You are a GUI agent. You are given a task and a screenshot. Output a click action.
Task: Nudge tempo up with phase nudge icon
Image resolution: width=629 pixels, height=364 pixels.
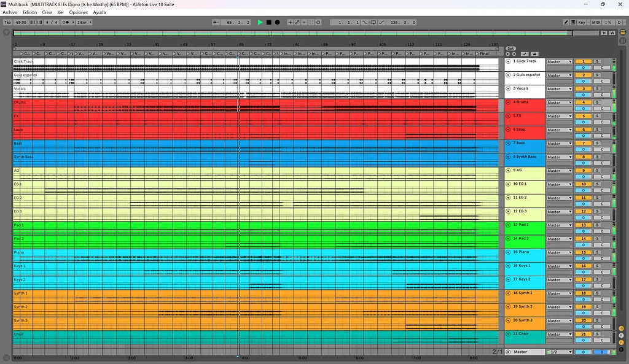click(x=39, y=23)
